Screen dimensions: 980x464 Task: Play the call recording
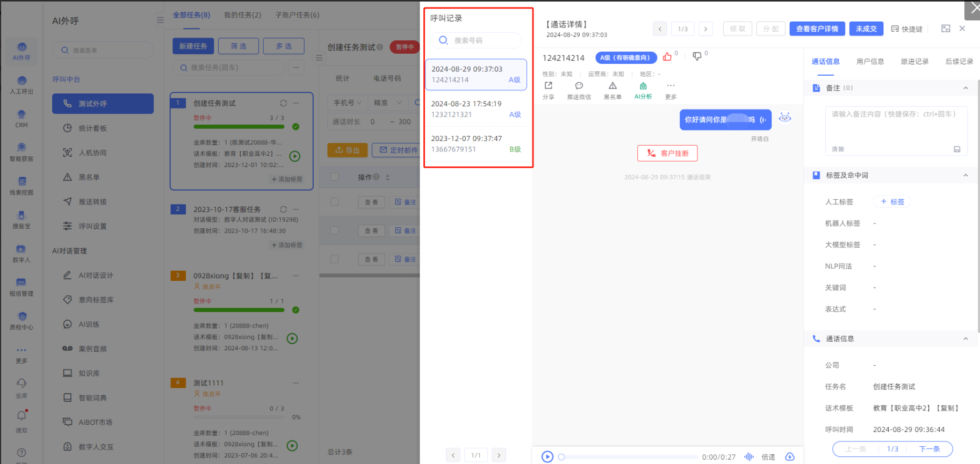[x=547, y=456]
